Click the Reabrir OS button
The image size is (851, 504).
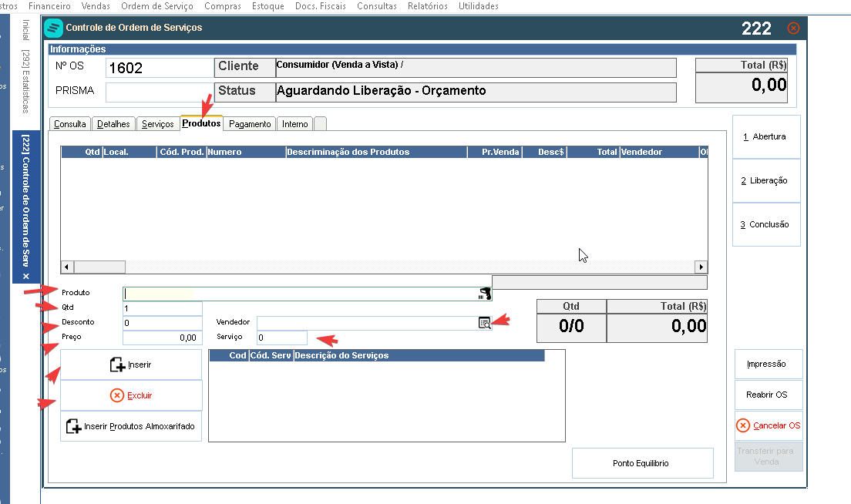coord(769,395)
